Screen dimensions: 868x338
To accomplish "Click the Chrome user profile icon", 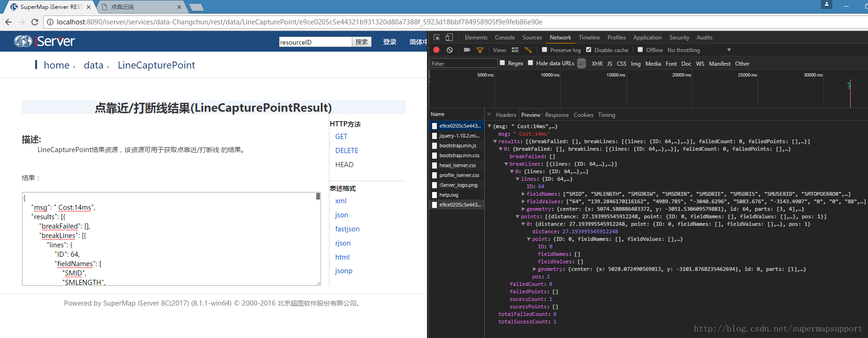I will point(827,4).
